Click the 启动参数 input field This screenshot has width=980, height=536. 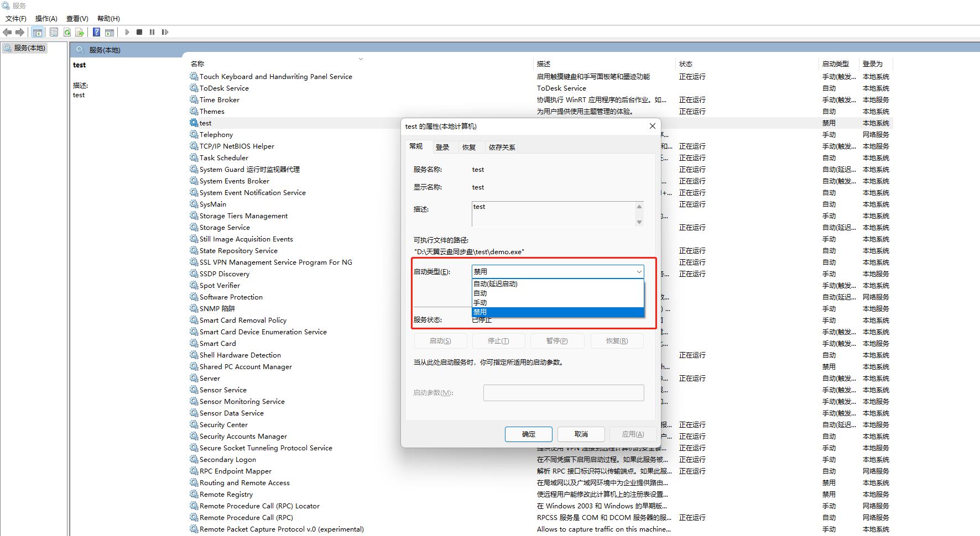pos(563,392)
